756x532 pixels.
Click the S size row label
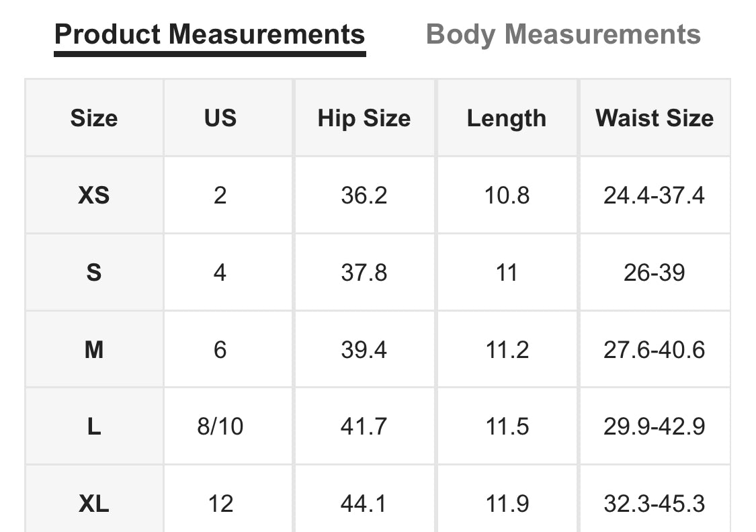(x=94, y=273)
